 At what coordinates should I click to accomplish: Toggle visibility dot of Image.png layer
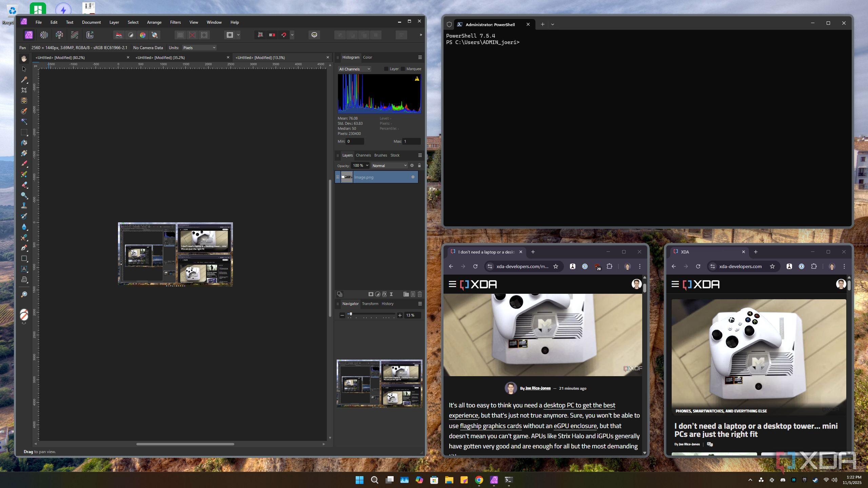click(x=413, y=177)
